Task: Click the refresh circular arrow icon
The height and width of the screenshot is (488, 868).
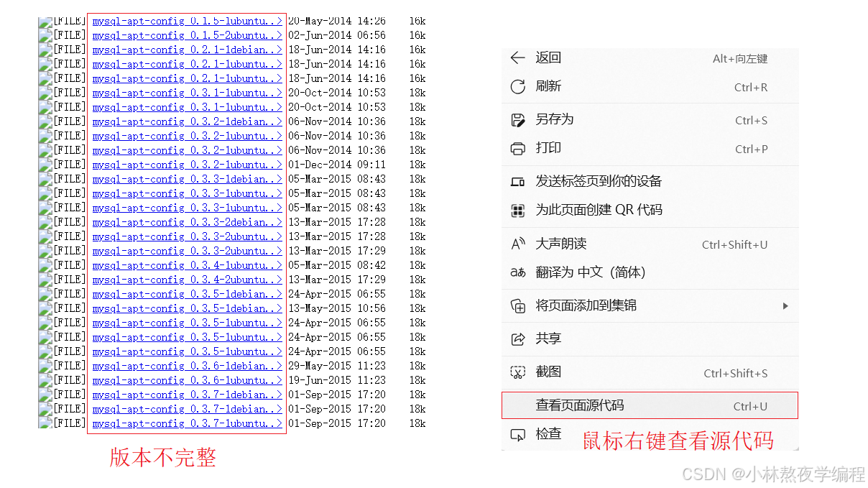Action: pos(518,87)
